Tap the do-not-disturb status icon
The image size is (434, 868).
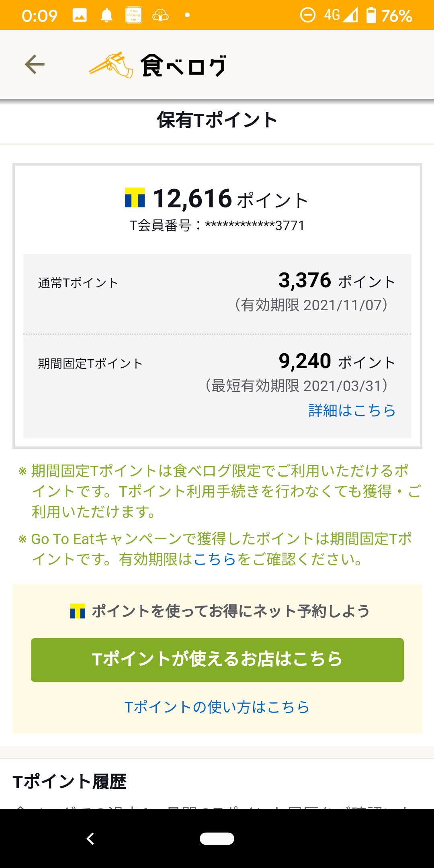click(308, 15)
